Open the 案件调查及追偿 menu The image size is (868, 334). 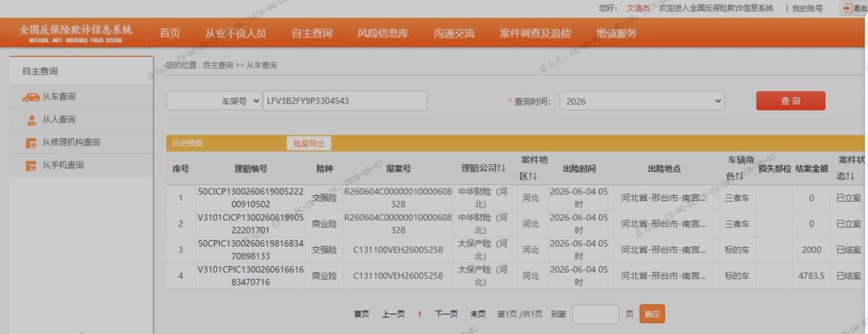point(535,33)
